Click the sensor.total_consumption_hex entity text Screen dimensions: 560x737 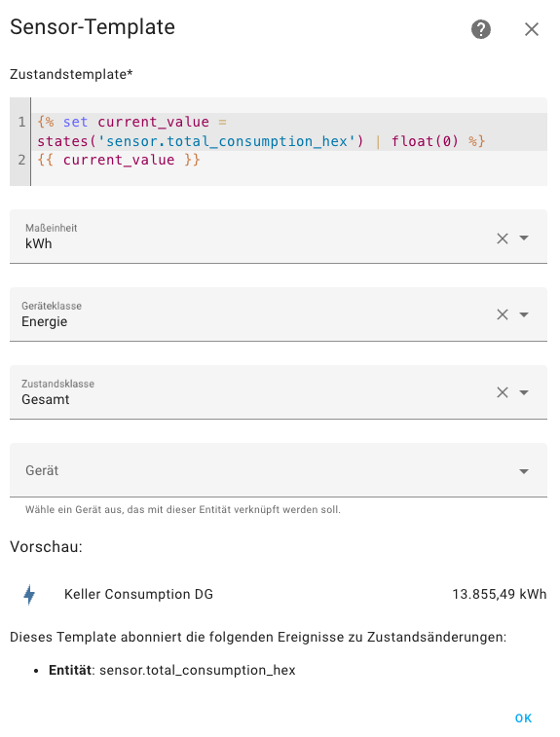click(x=198, y=670)
